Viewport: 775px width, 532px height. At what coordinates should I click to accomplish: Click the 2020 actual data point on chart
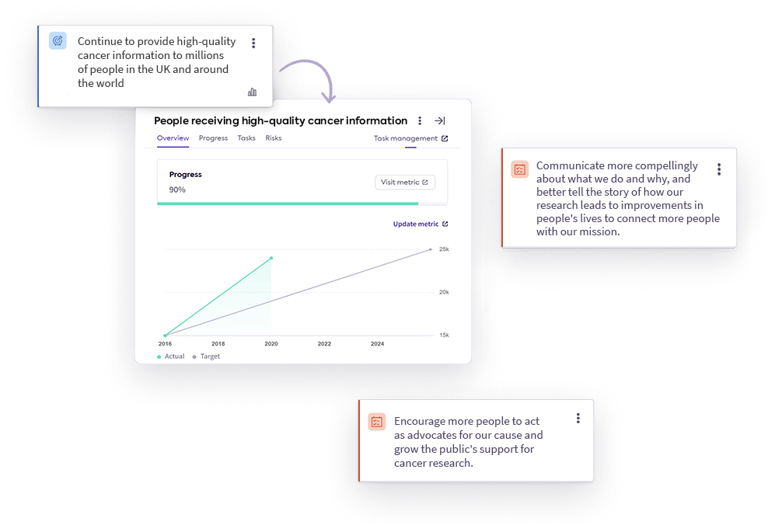pos(271,258)
